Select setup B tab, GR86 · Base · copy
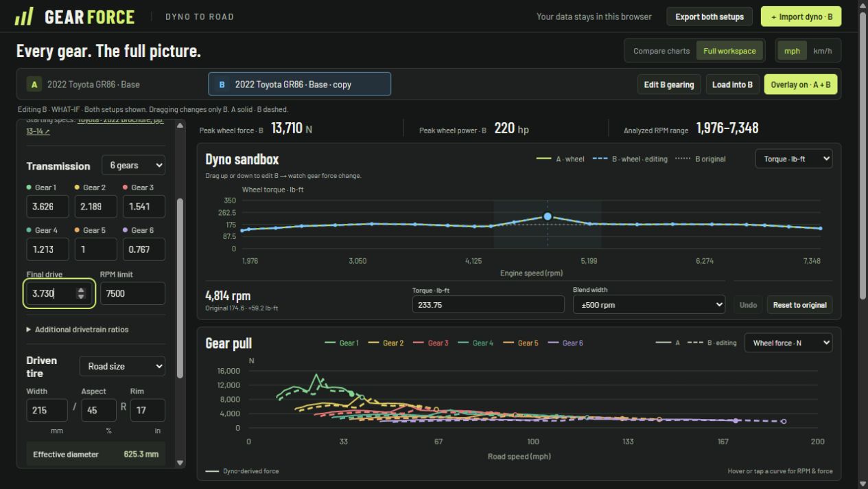Screen dimensions: 868x489 coord(299,84)
